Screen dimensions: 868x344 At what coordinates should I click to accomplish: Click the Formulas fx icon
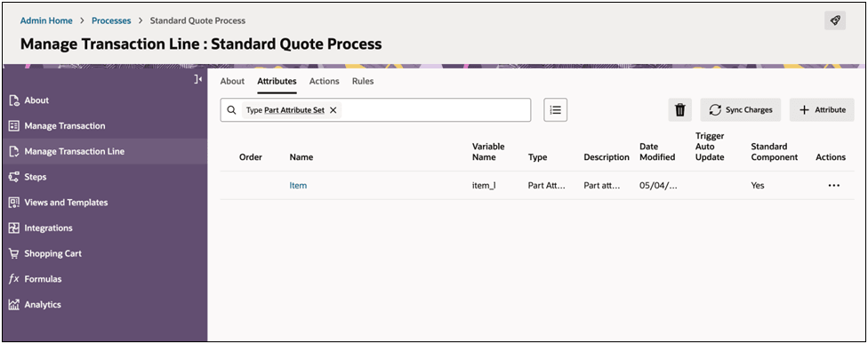[14, 279]
